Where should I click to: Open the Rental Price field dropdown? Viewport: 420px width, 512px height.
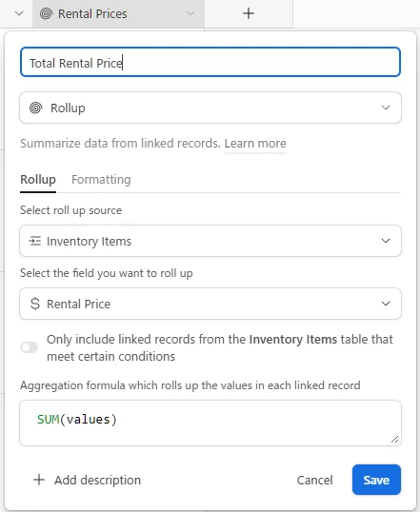point(210,304)
